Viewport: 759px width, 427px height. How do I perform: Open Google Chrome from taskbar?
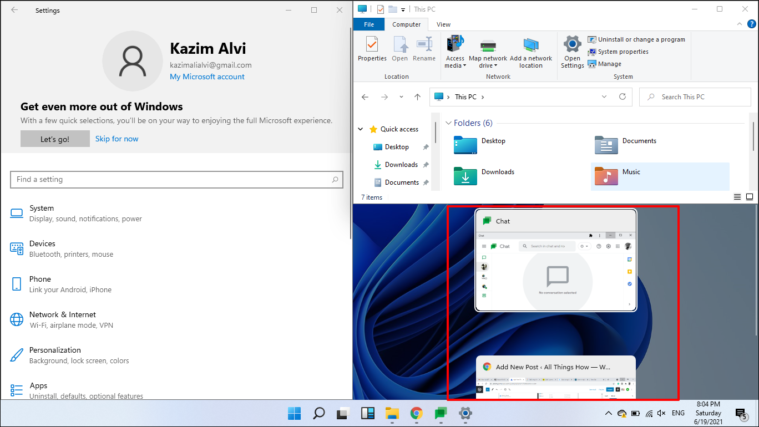416,413
